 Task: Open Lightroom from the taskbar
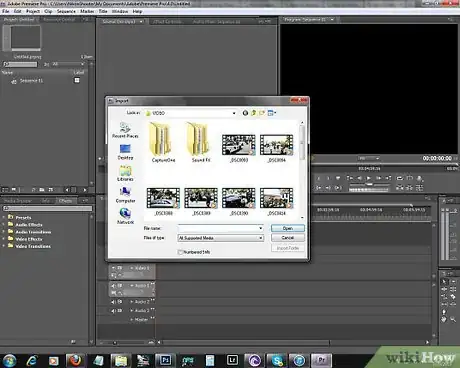[x=232, y=360]
